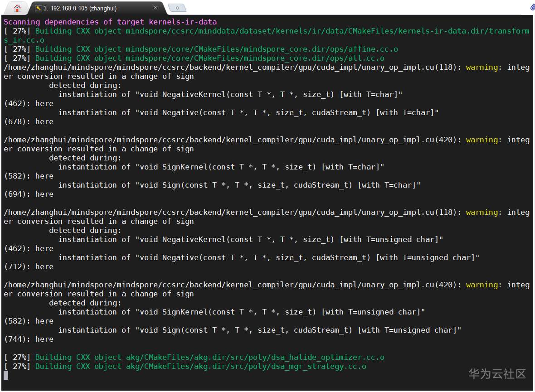Image resolution: width=535 pixels, height=392 pixels.
Task: Click the 'Scanning dependencies of target kernels-ir-data' line
Action: [110, 22]
